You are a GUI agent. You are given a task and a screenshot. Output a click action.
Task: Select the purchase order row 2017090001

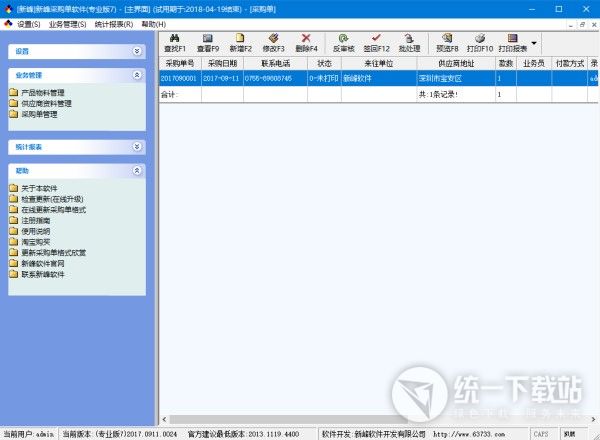(x=180, y=77)
